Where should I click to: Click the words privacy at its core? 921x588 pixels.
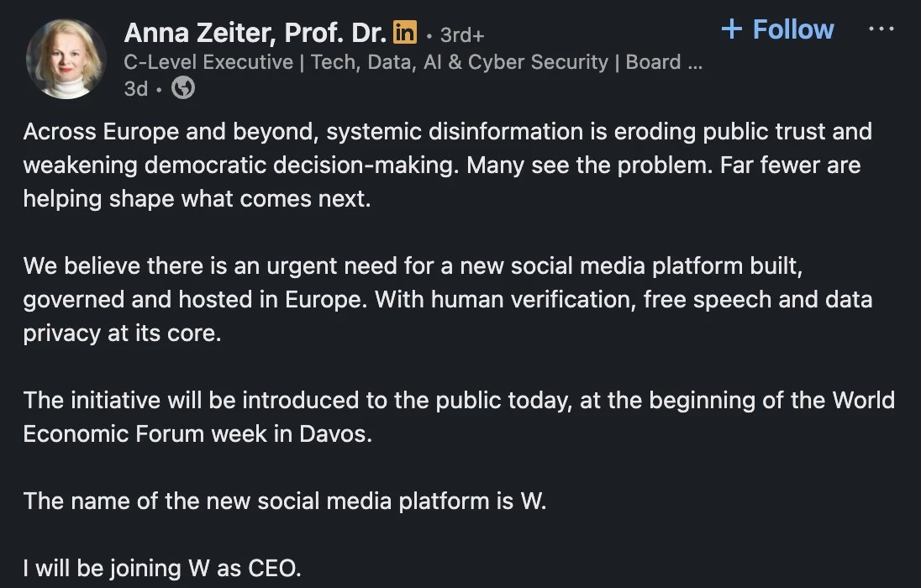(x=122, y=333)
